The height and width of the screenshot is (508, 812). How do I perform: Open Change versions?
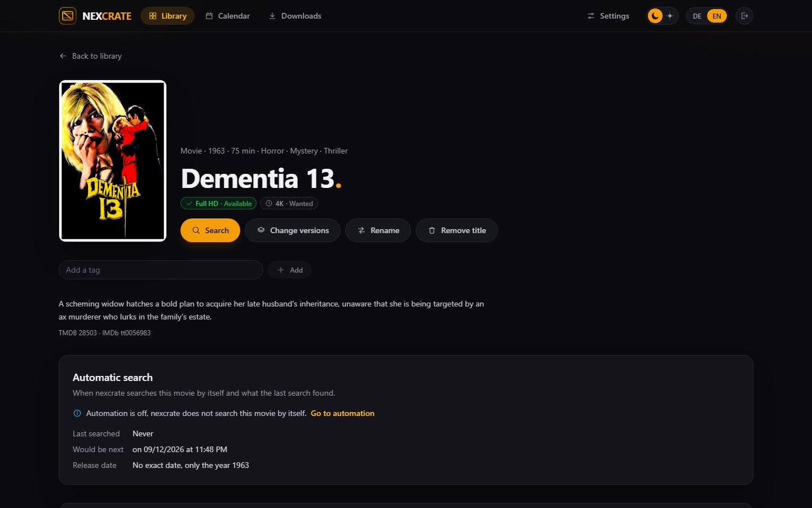click(x=293, y=230)
